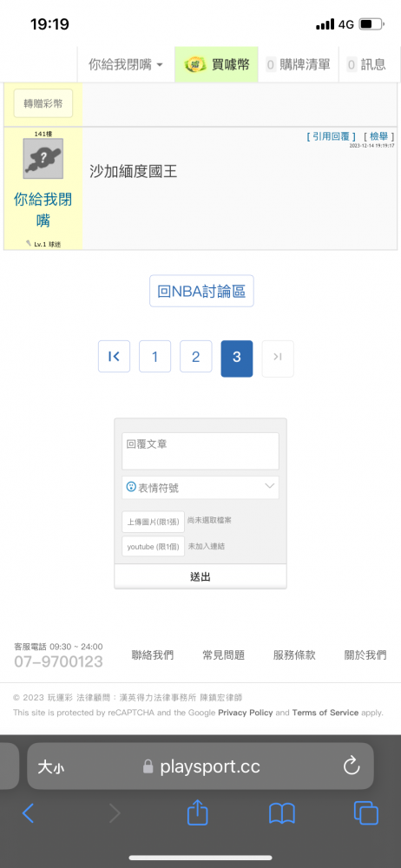Submit reply with 送出 button
Screen dimensions: 401x868
point(200,577)
